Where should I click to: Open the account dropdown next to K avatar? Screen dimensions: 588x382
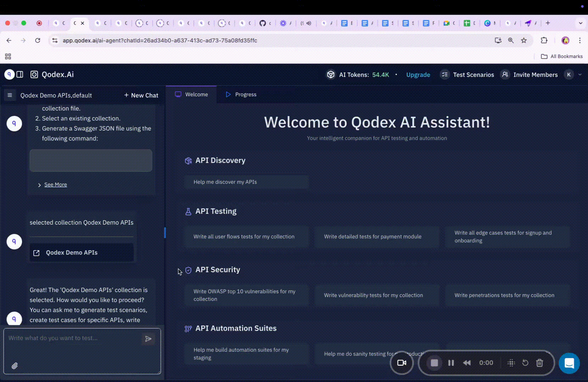coord(580,74)
